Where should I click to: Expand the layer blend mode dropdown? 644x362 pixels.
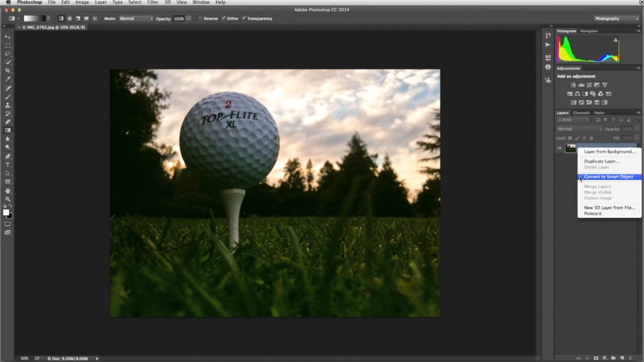tap(579, 129)
